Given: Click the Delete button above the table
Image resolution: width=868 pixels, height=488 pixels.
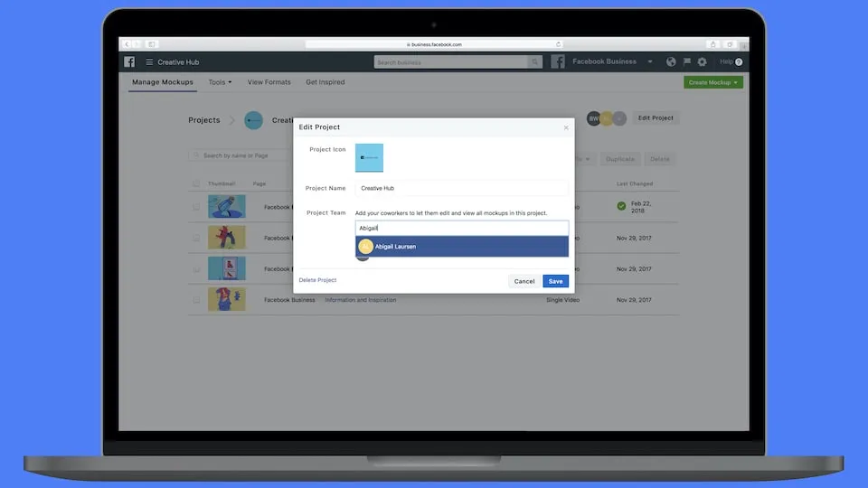Looking at the screenshot, I should pyautogui.click(x=659, y=159).
